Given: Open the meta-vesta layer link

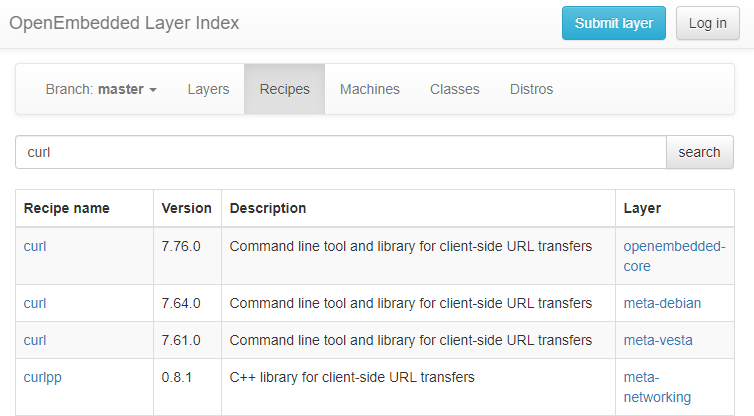Looking at the screenshot, I should click(x=658, y=340).
